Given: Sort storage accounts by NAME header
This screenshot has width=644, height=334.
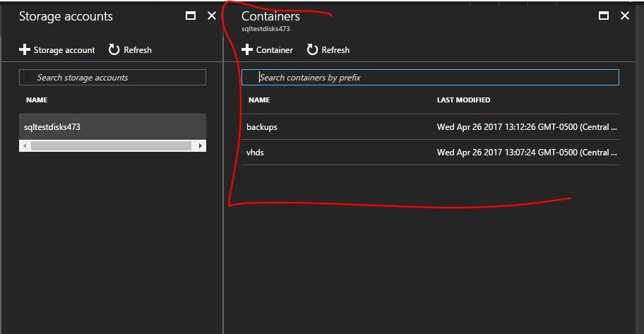Looking at the screenshot, I should 37,100.
